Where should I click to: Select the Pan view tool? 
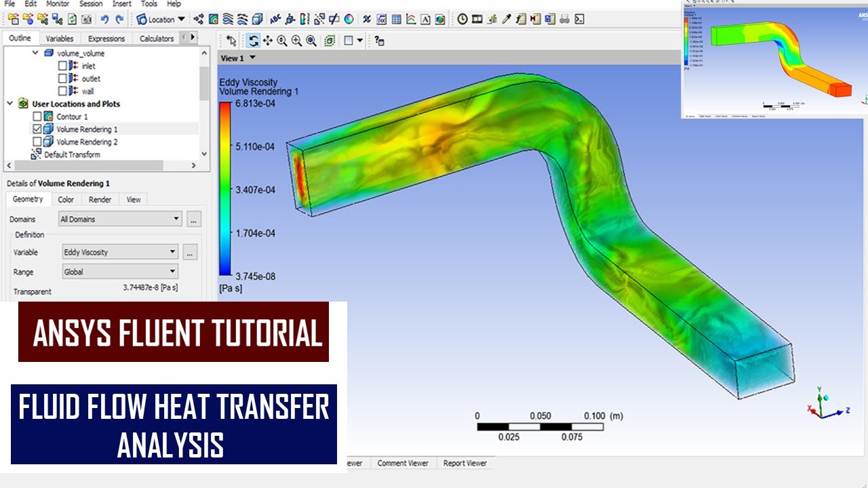pos(268,41)
